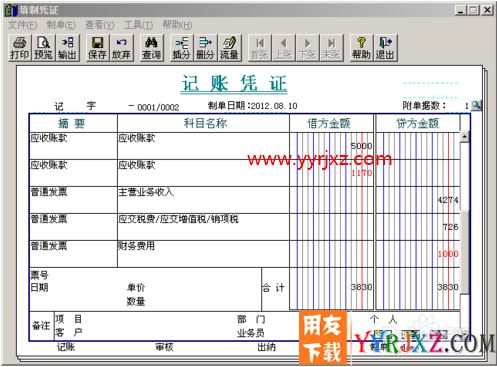
Task: Open the 帮助 help icon
Action: [x=361, y=48]
